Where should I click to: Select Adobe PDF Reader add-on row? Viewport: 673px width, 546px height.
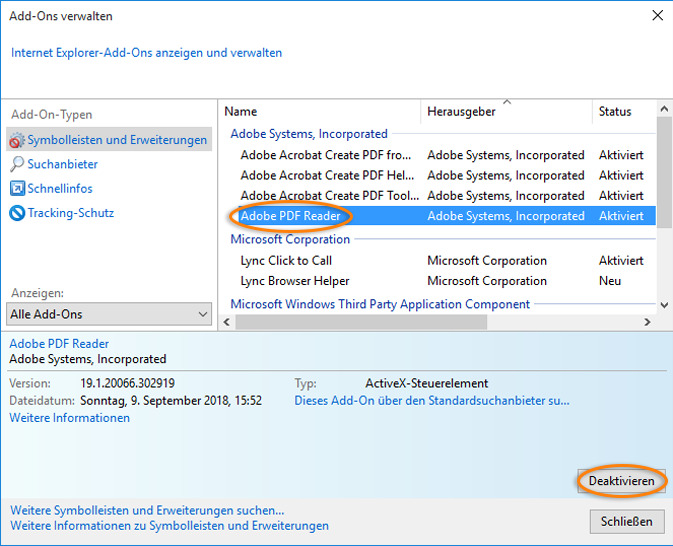291,216
